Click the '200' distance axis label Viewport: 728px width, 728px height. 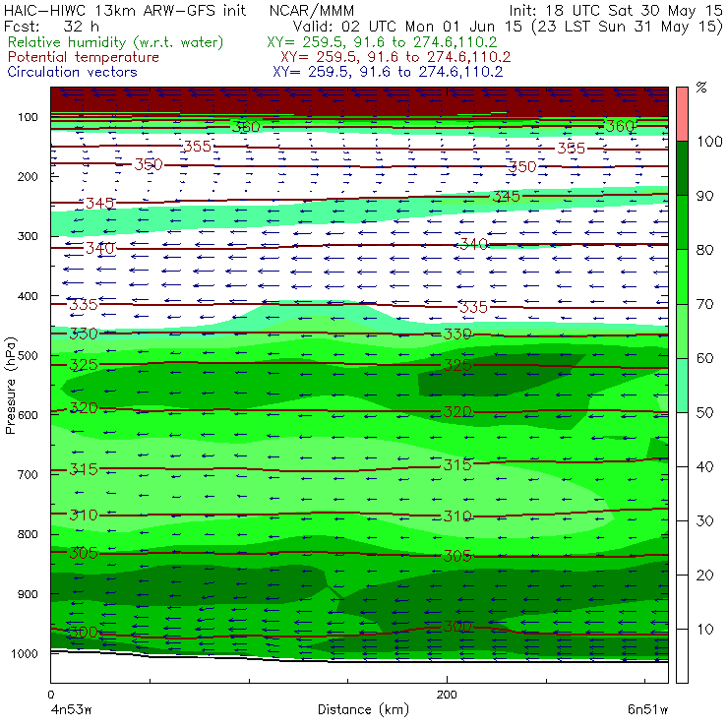(447, 695)
